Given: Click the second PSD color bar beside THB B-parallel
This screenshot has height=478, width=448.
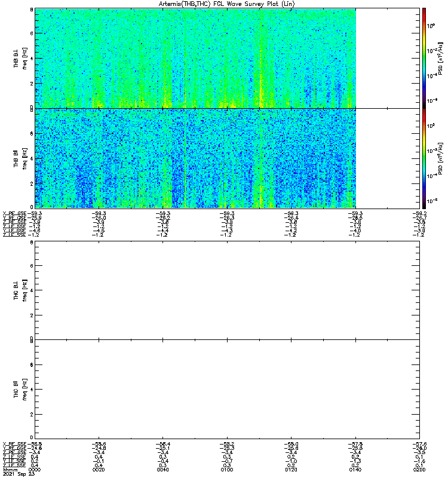Looking at the screenshot, I should (x=424, y=158).
